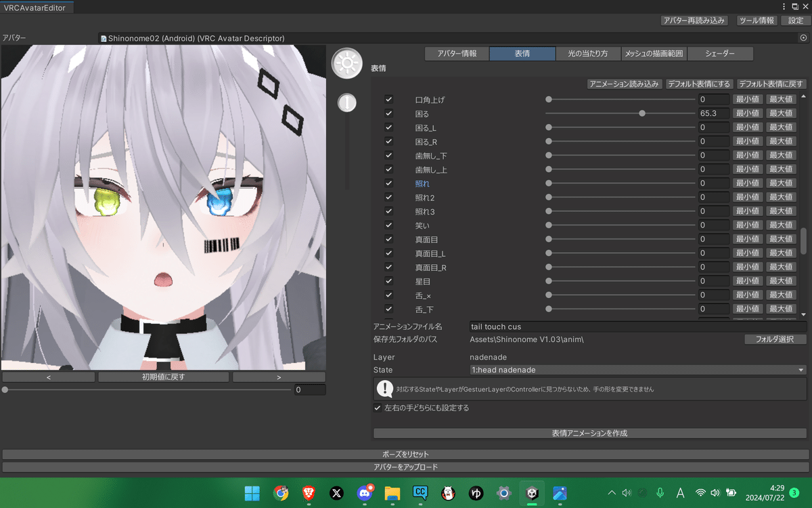The width and height of the screenshot is (812, 508).
Task: Toggle the 笑い checkbox
Action: tap(388, 225)
